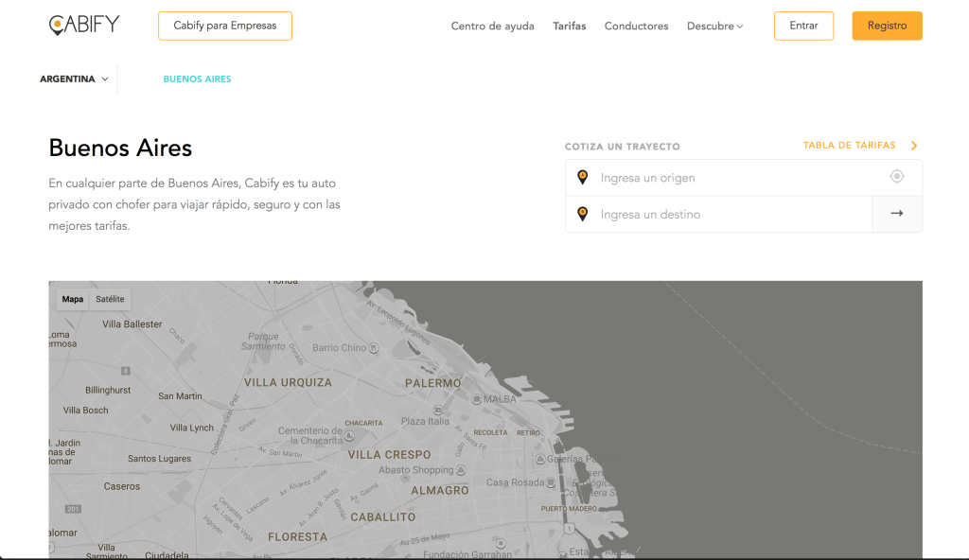Go to Tarifas in navigation

(x=569, y=26)
